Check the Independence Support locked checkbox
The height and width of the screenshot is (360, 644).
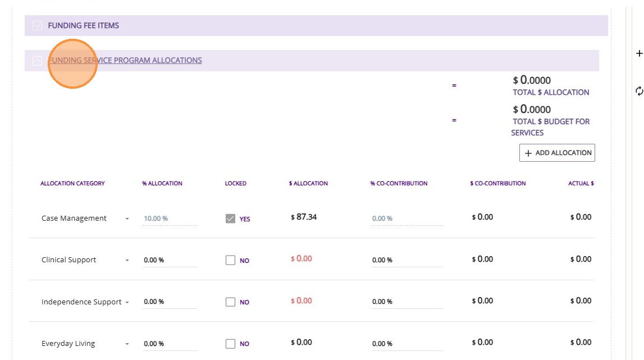[230, 302]
